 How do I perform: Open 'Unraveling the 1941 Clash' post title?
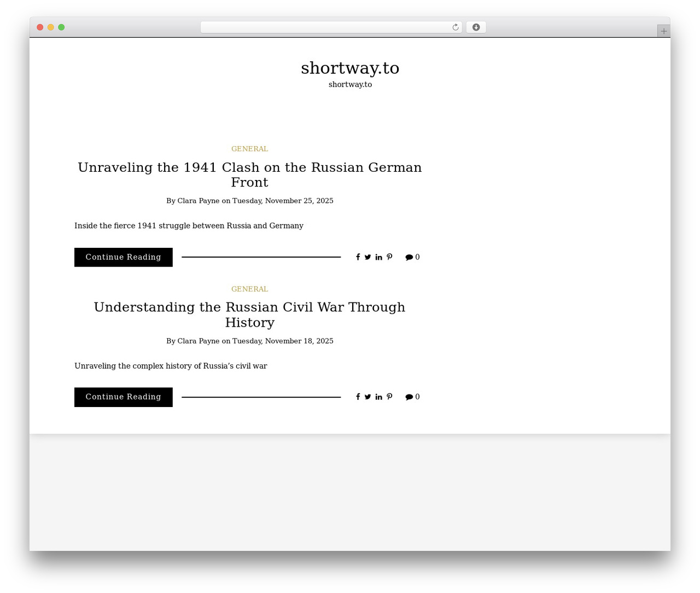[x=250, y=175]
